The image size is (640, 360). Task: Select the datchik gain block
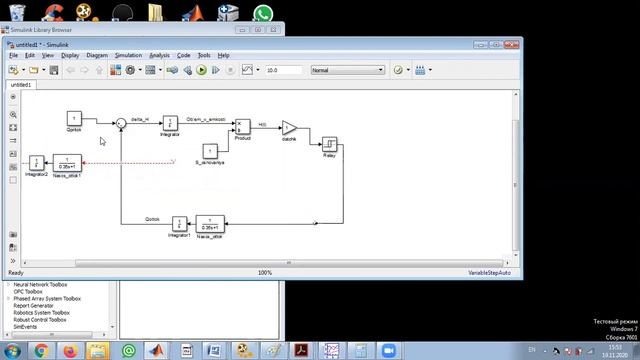coord(289,128)
